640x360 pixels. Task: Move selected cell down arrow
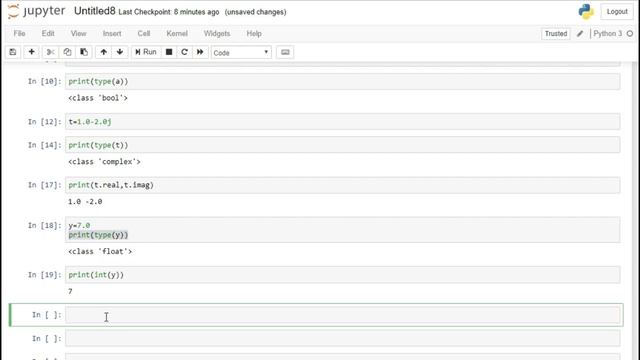[x=120, y=52]
